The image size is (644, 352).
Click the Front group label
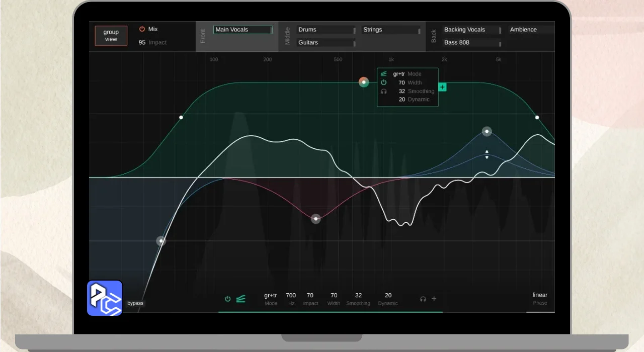203,36
